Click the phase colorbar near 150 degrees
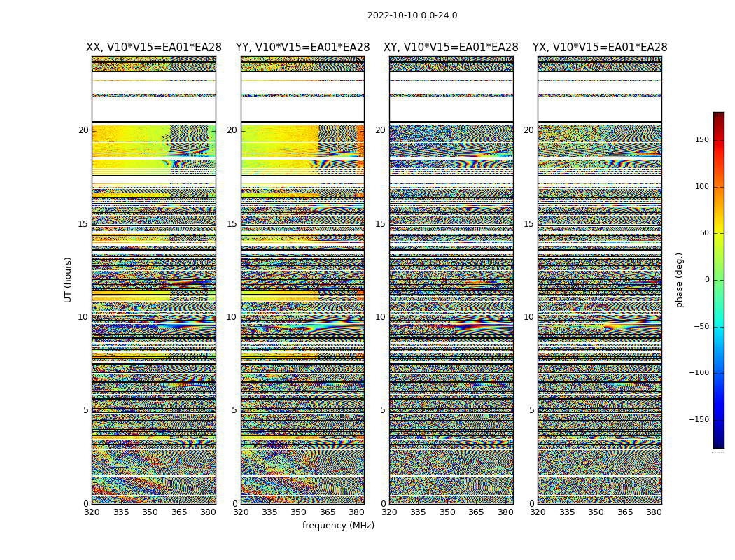The image size is (735, 560). pos(719,140)
